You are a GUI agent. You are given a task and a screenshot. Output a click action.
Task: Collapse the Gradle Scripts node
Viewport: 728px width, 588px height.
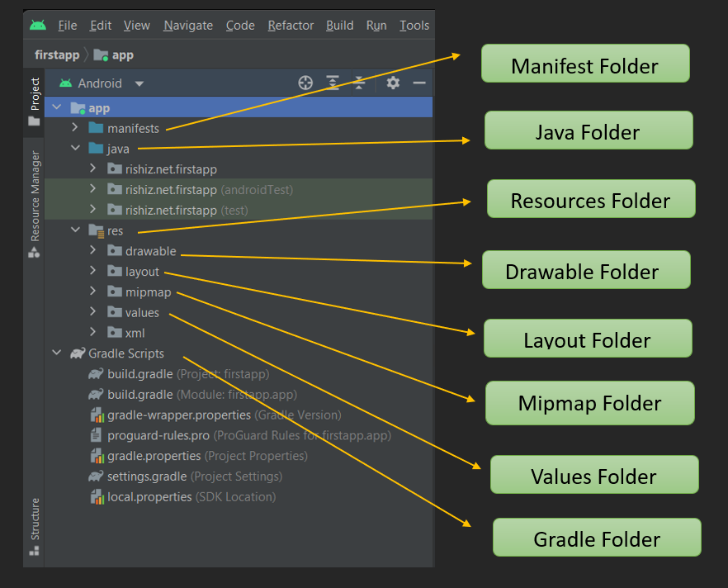point(56,353)
